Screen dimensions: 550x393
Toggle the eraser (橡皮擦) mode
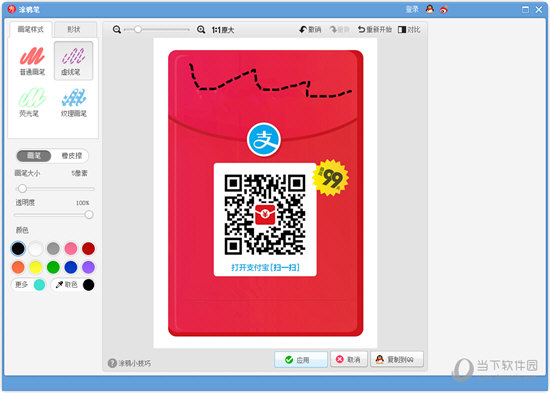click(x=71, y=156)
